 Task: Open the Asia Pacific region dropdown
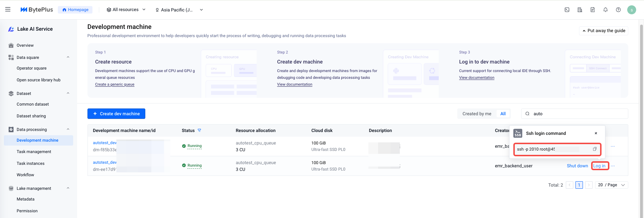click(x=179, y=10)
